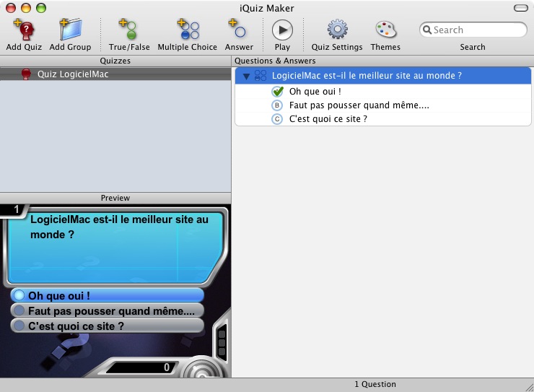This screenshot has height=392, width=534.
Task: Collapse the LogicielMac question disclosure triangle
Action: coord(246,77)
